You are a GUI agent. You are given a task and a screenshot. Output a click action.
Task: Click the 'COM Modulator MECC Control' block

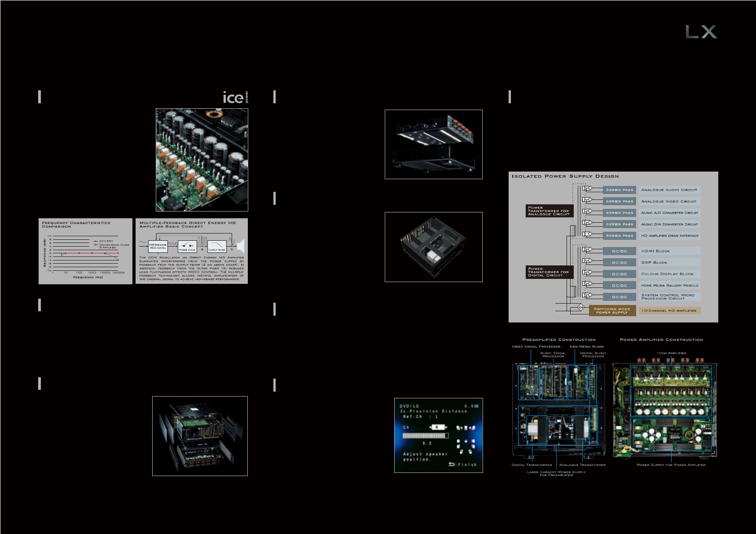[158, 246]
